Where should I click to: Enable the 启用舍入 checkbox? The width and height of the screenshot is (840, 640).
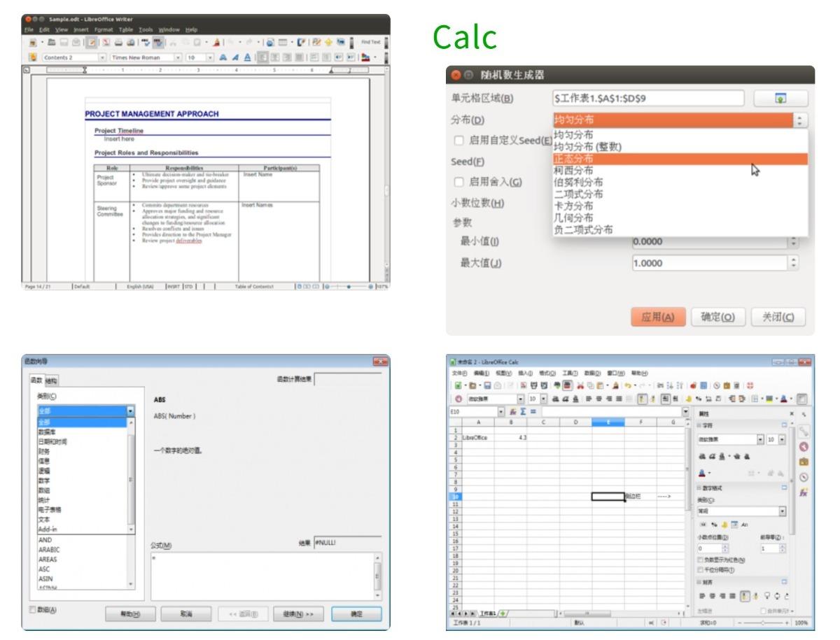459,182
